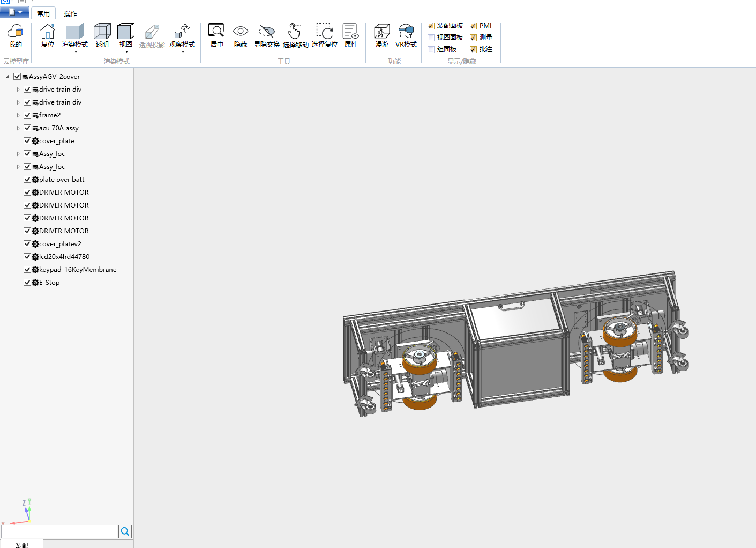Expand the frame2 tree node
This screenshot has width=756, height=548.
coord(18,115)
